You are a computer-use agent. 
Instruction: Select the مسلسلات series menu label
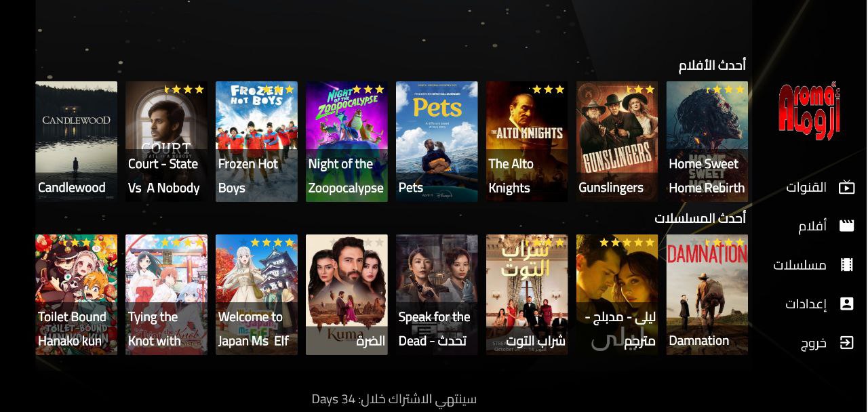click(x=800, y=265)
